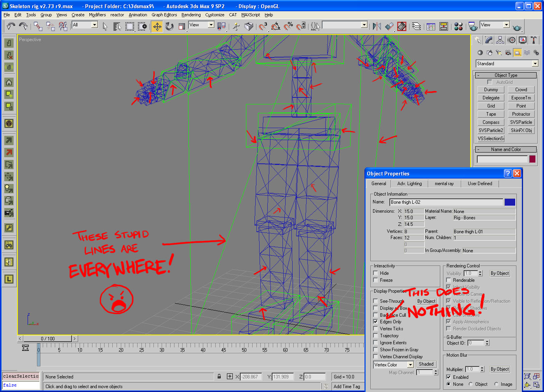
Task: Activate the Select and Rotate tool
Action: [x=169, y=26]
